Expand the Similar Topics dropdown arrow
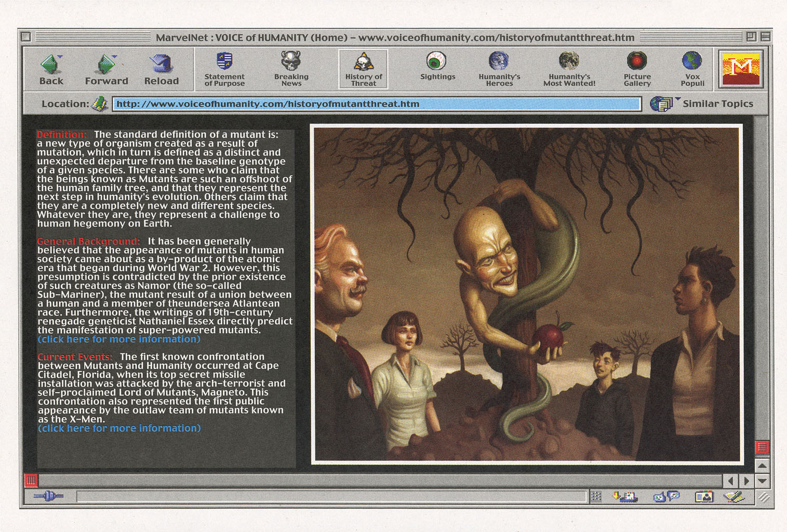 coord(677,98)
